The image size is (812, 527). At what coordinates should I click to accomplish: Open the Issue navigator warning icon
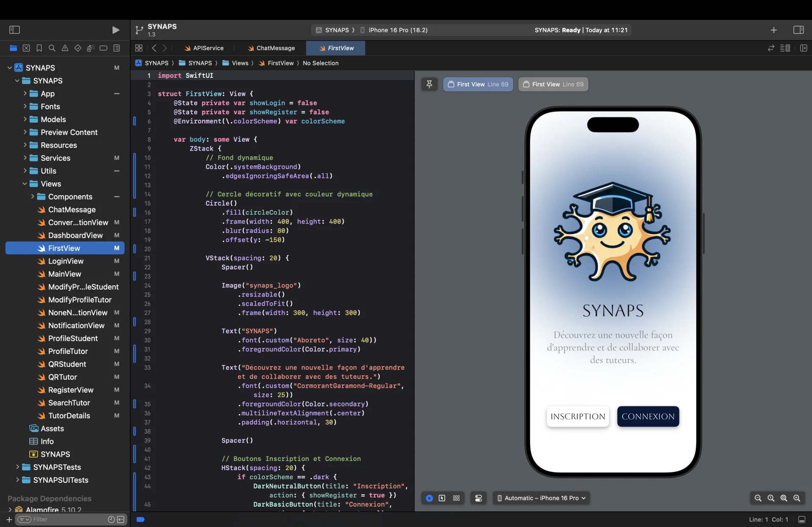(x=65, y=48)
